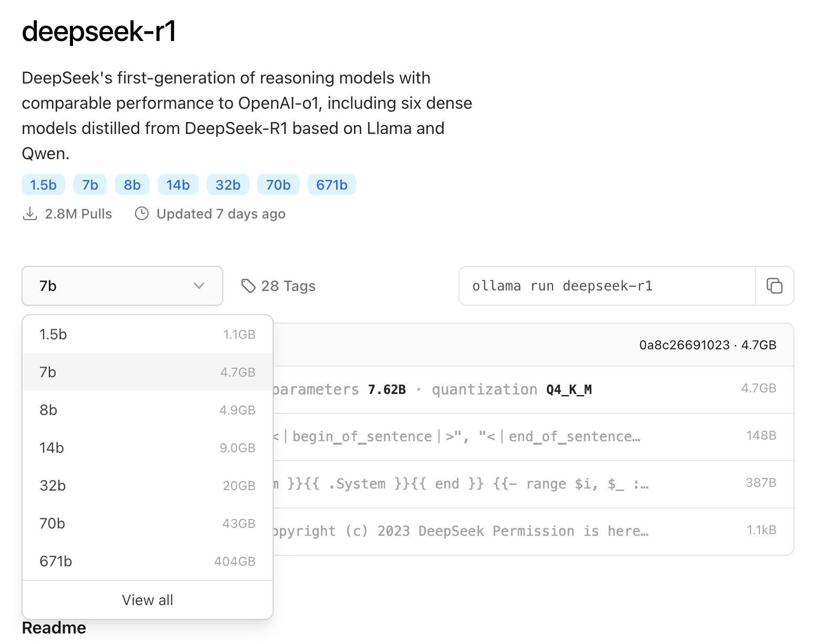Open the 28 Tags link
Screen dimensions: 835x644
click(288, 286)
